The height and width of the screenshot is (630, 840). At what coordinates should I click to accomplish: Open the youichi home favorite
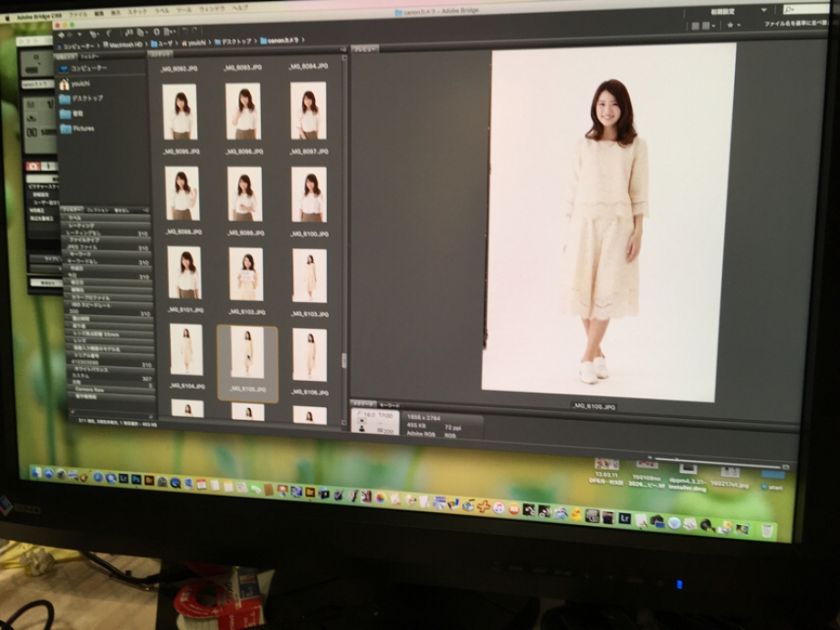click(75, 84)
